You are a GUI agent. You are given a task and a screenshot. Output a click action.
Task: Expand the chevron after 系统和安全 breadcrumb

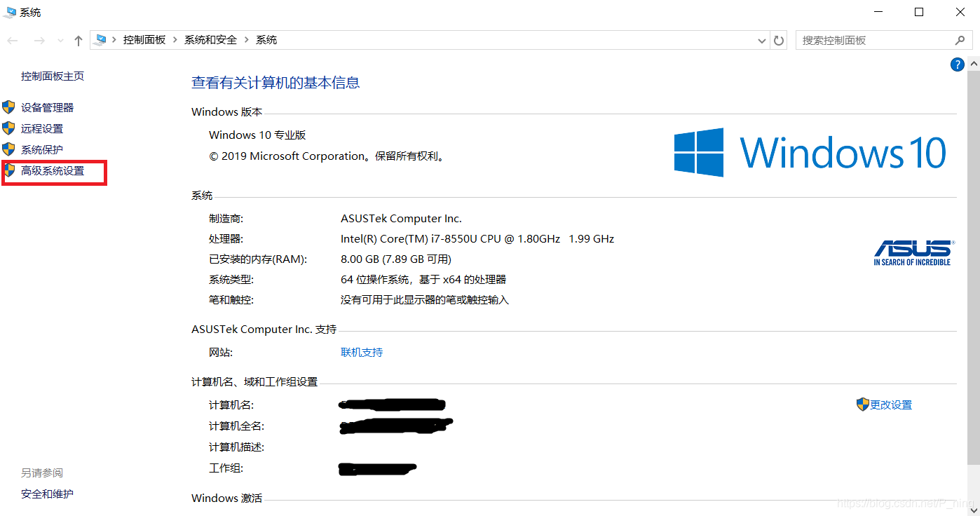pos(246,40)
